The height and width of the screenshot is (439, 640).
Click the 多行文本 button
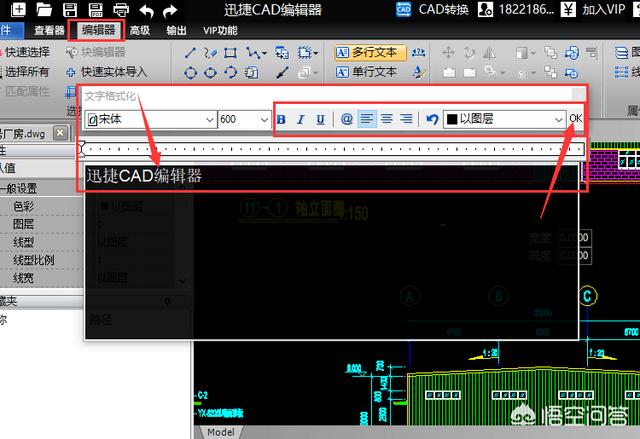click(370, 53)
